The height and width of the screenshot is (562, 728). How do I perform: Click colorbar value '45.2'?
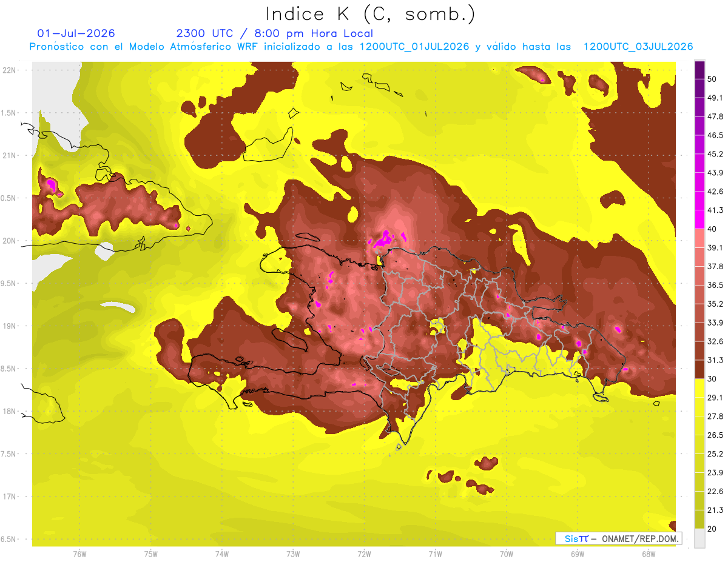click(715, 154)
